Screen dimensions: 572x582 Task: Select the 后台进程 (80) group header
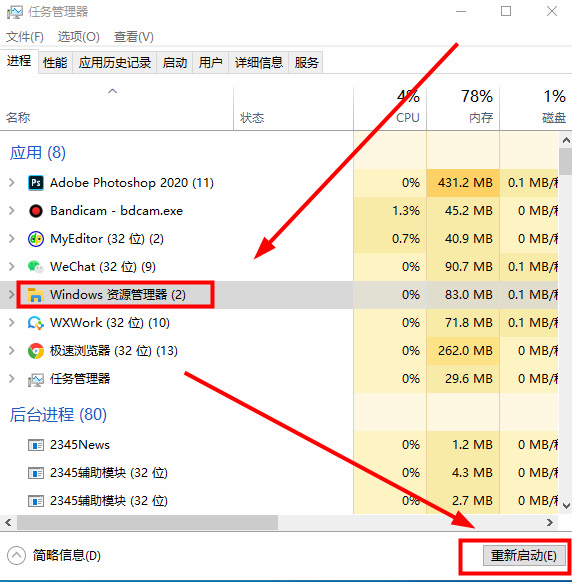point(58,415)
